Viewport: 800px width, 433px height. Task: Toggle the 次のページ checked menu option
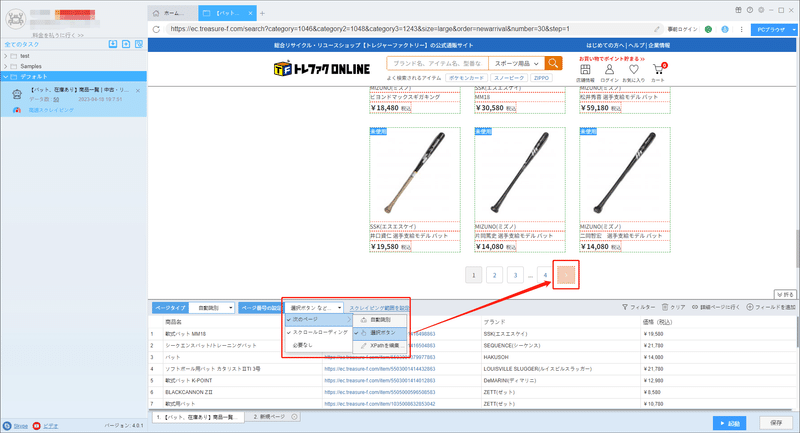319,319
